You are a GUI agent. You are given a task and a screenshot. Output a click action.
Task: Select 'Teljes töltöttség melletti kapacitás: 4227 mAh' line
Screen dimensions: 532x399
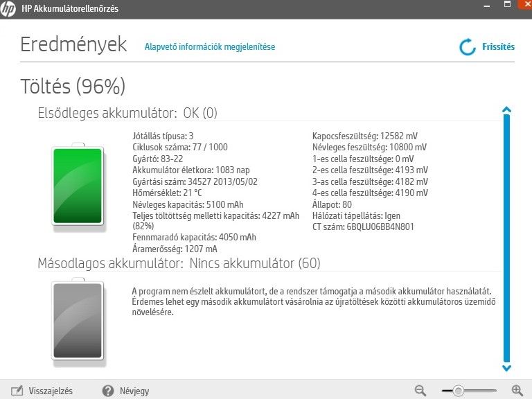tap(216, 221)
